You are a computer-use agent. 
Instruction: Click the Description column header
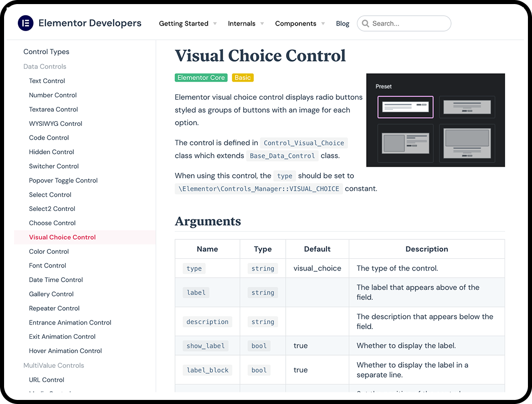(427, 249)
